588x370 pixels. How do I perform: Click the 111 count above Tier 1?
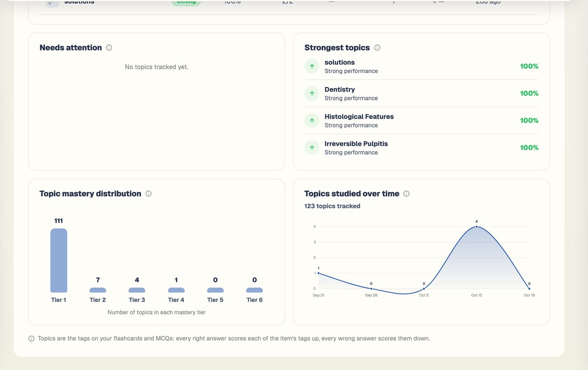[x=59, y=221]
